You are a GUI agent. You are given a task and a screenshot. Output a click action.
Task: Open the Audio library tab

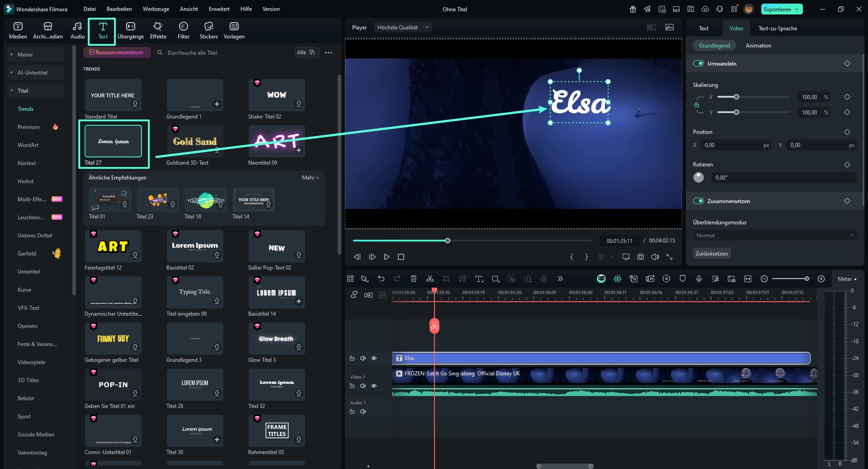click(77, 31)
